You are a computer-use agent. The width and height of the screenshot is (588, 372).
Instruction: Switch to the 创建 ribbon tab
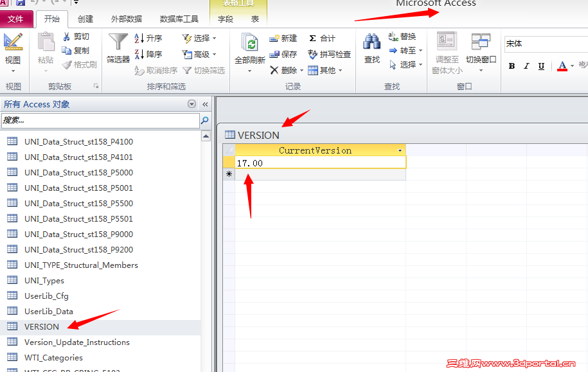(x=87, y=19)
